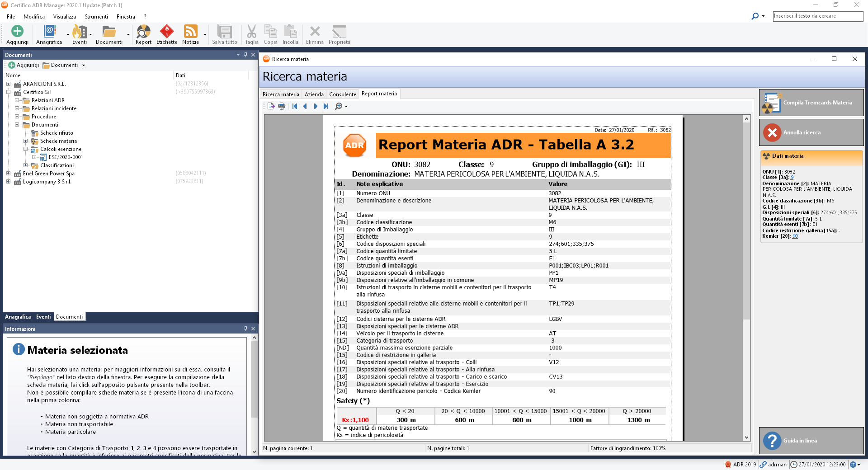
Task: Open the Notizie dropdown arrow
Action: [205, 35]
